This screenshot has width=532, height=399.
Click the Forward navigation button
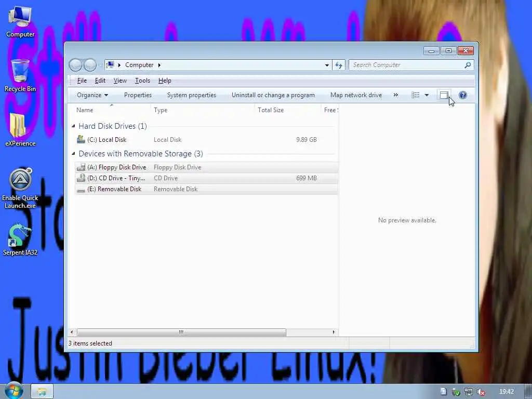(x=90, y=65)
